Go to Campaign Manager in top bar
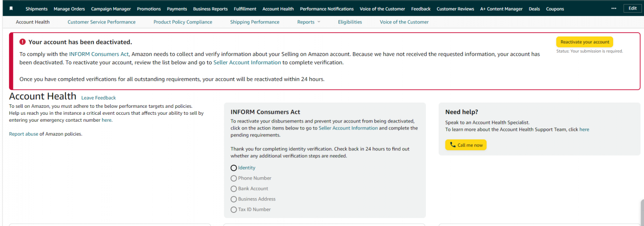This screenshot has height=226, width=644. [111, 9]
